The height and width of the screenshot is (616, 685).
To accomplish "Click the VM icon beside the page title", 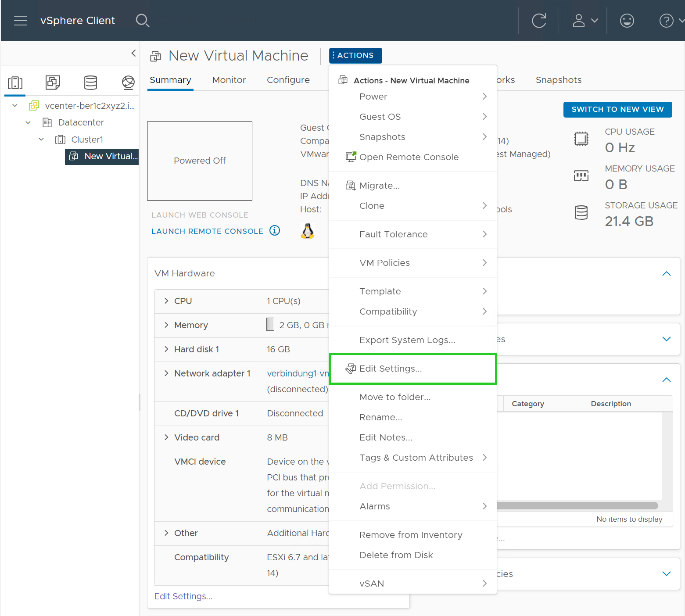I will pos(156,56).
